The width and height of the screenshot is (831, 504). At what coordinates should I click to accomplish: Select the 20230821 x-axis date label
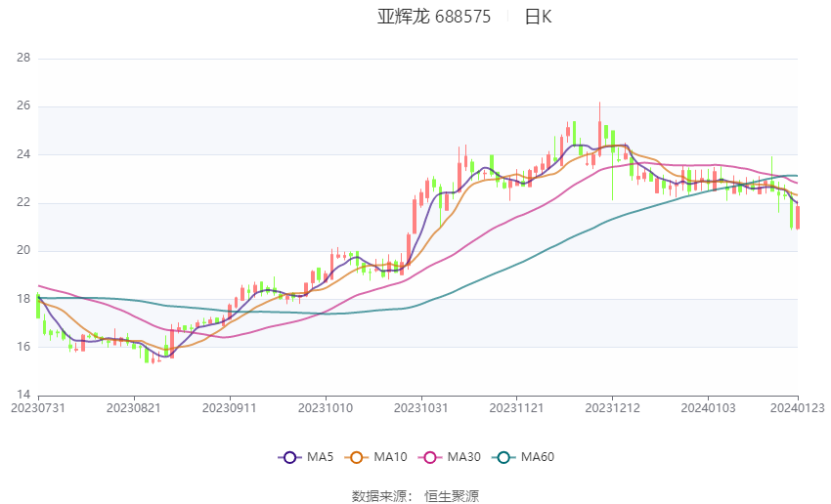[x=134, y=408]
